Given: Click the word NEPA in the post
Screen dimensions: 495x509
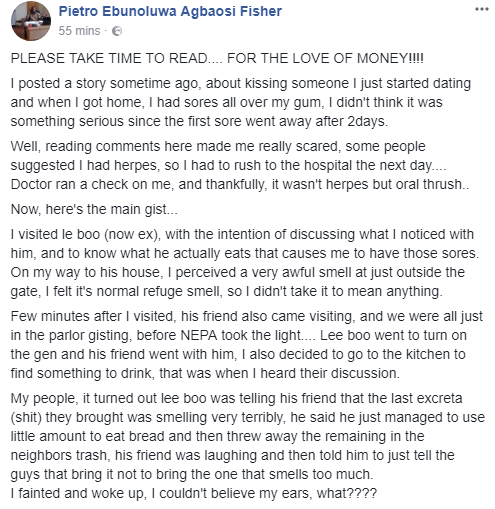Looking at the screenshot, I should pyautogui.click(x=199, y=335).
